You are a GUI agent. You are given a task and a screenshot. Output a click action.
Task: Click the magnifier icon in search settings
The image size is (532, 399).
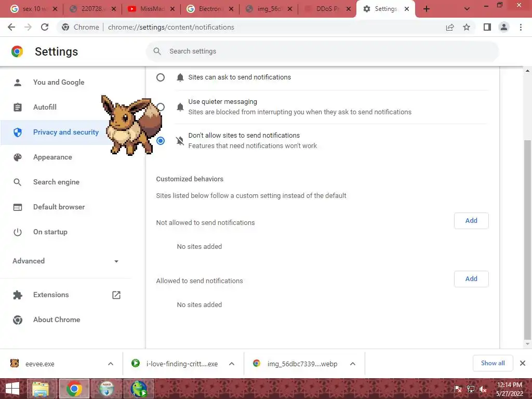[x=157, y=51]
